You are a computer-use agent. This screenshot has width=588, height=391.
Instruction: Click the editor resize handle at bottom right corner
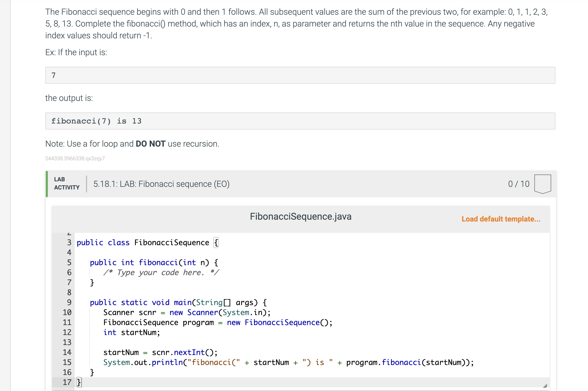click(545, 386)
